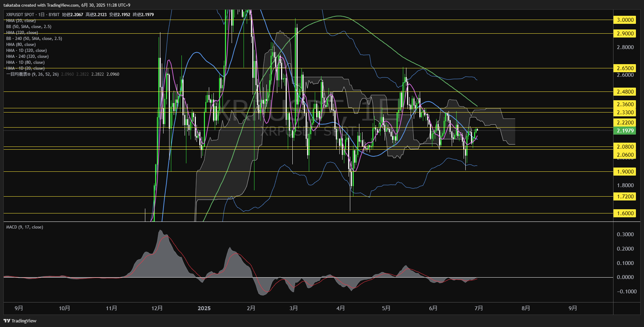Image resolution: width=644 pixels, height=327 pixels.
Task: Select the XRPUSDT SPOT symbol title
Action: click(x=20, y=15)
